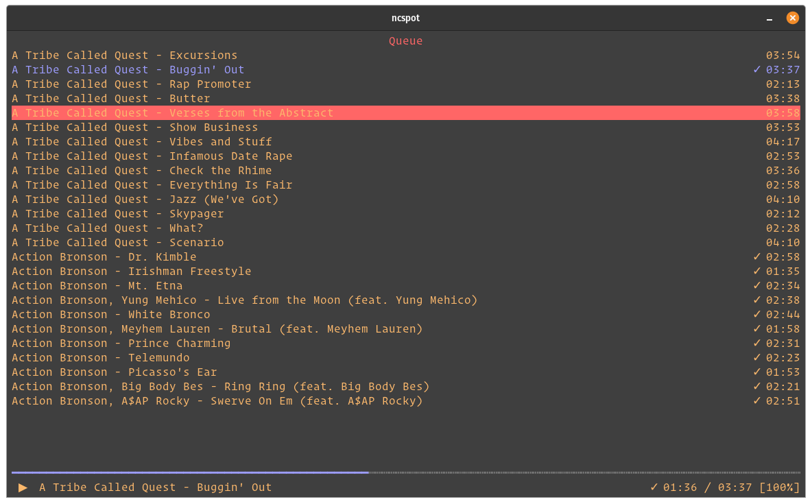
Task: Select Swerve On Em (feat. A$AP Rocky)
Action: tap(406, 401)
